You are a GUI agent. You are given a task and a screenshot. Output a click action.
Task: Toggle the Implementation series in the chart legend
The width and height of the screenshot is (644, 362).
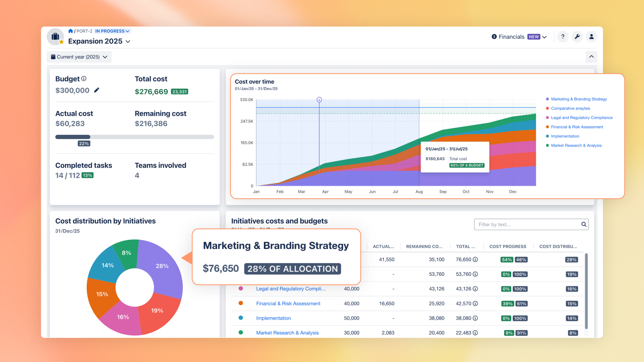(564, 136)
